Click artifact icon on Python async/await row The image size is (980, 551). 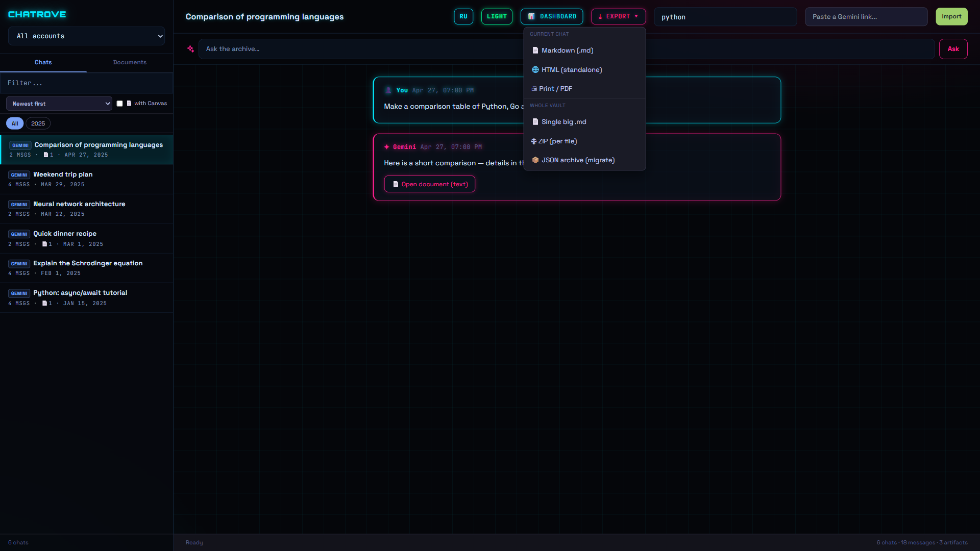[x=44, y=304]
